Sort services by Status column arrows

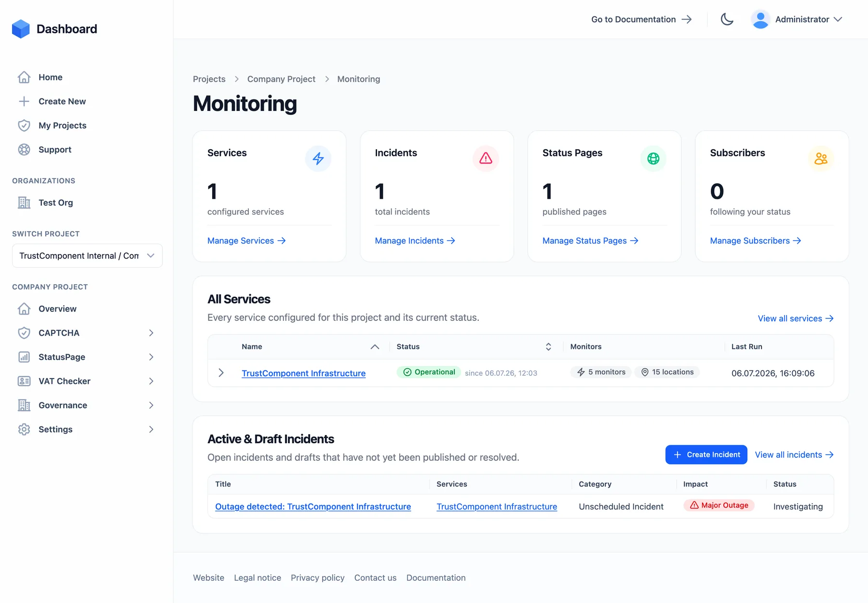(x=548, y=347)
